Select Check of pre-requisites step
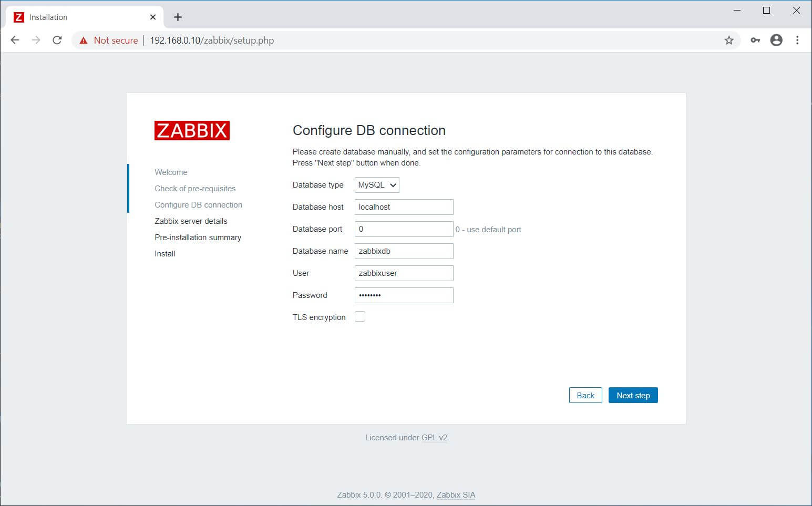 pos(195,189)
